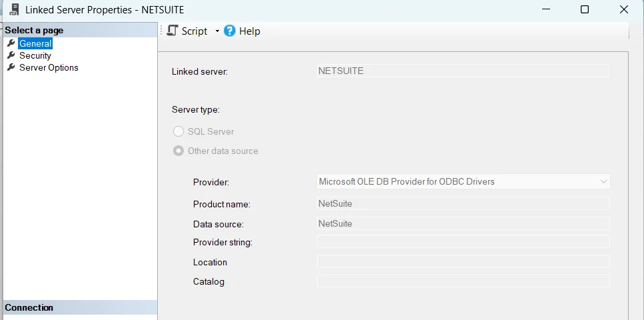Open the Security page
The height and width of the screenshot is (320, 644).
35,55
